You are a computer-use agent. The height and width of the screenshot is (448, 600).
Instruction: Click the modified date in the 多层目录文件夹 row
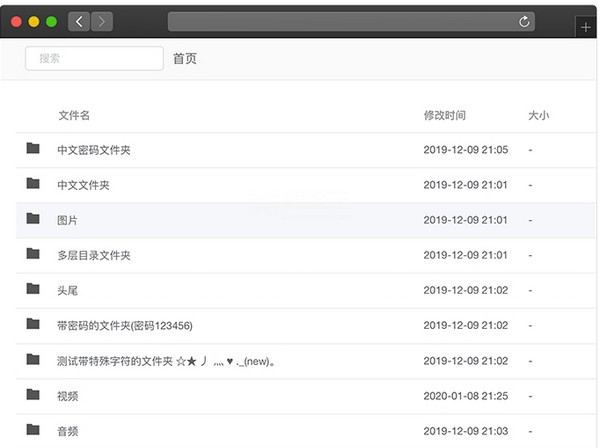(466, 255)
